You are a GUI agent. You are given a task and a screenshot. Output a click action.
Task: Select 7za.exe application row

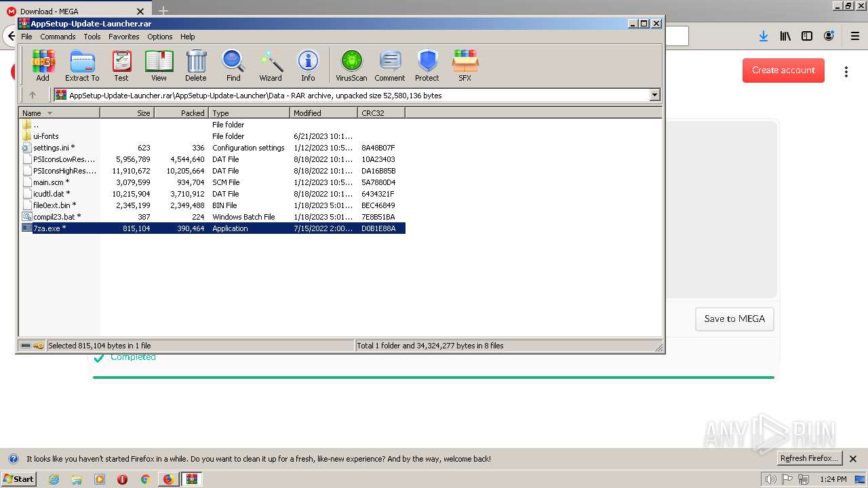[x=212, y=228]
